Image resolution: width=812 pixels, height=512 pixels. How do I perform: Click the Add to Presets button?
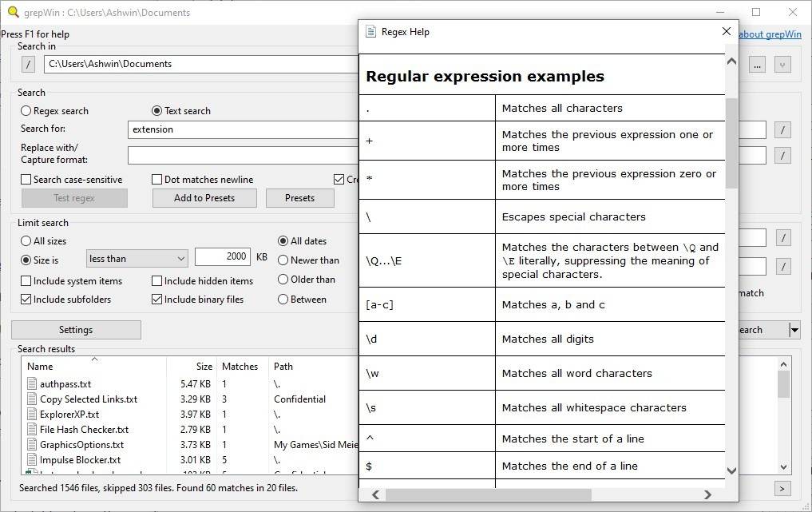(204, 198)
